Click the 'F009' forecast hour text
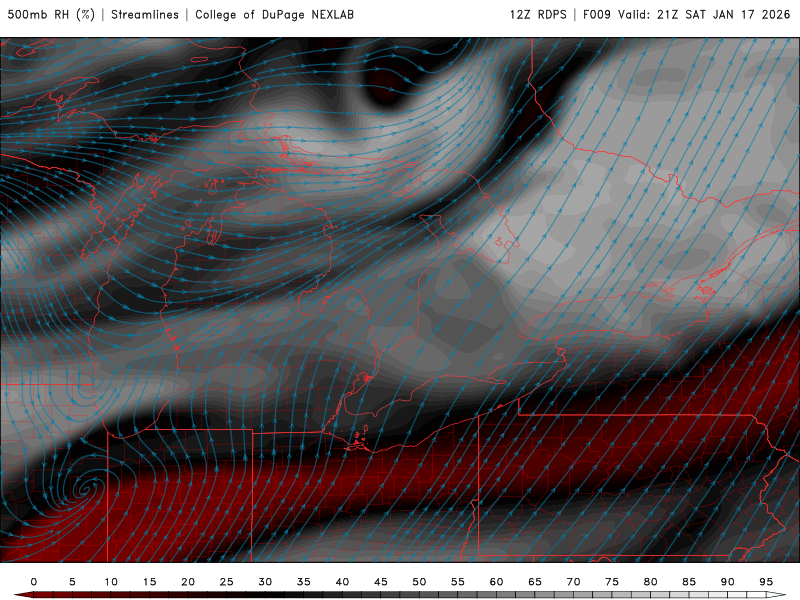The width and height of the screenshot is (800, 600). click(596, 15)
